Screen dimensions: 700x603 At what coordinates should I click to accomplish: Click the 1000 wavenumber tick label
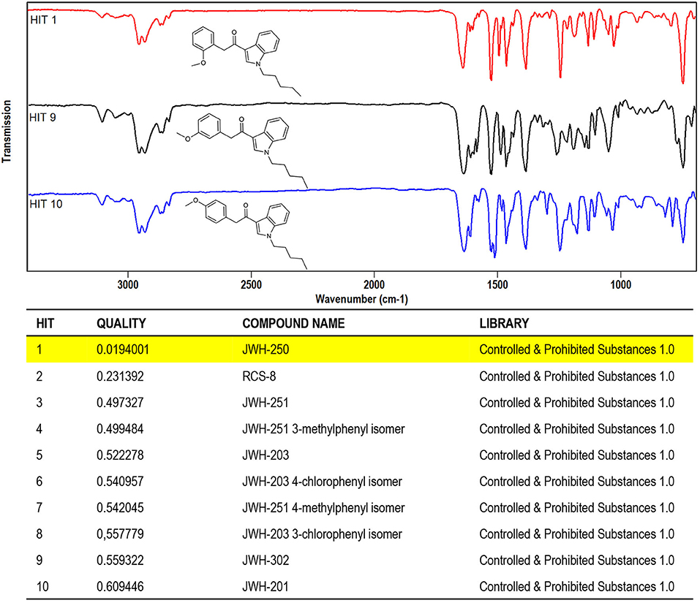pos(620,284)
